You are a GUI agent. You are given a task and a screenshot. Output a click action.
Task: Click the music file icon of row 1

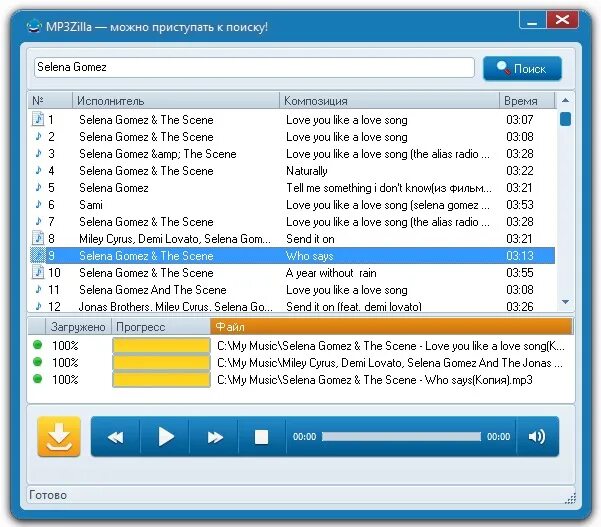(x=38, y=119)
